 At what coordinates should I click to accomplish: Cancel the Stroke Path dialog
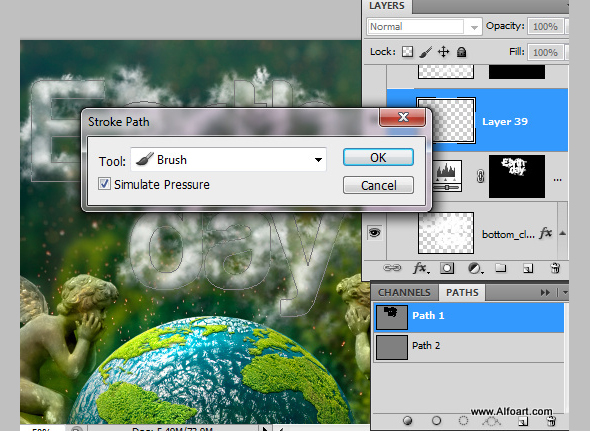[378, 185]
